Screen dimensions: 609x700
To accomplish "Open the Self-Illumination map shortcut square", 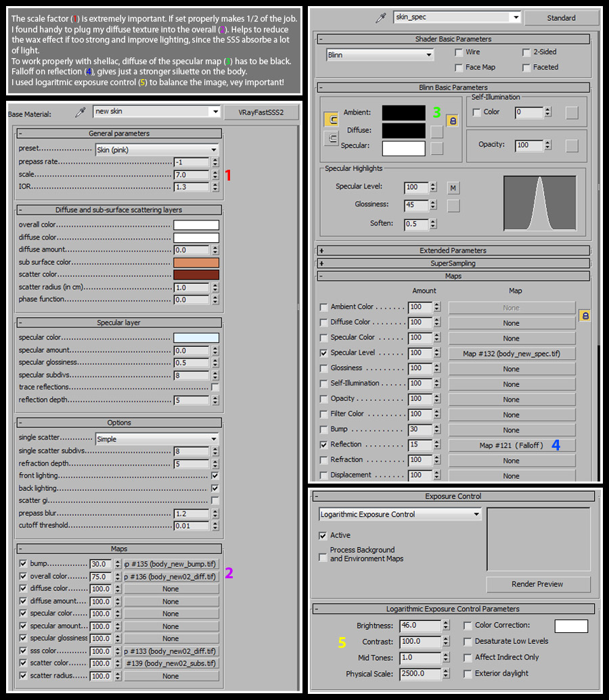I will click(x=572, y=112).
